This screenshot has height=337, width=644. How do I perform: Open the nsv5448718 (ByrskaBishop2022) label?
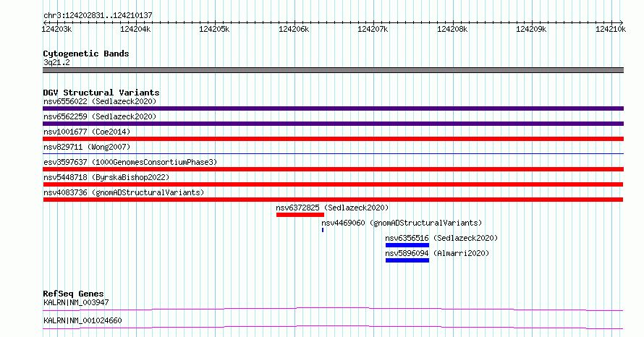pyautogui.click(x=106, y=177)
